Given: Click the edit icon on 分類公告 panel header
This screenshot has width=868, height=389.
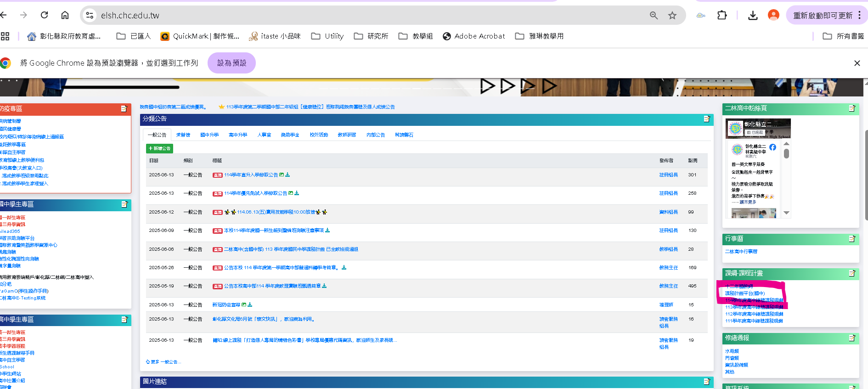Looking at the screenshot, I should tap(706, 119).
